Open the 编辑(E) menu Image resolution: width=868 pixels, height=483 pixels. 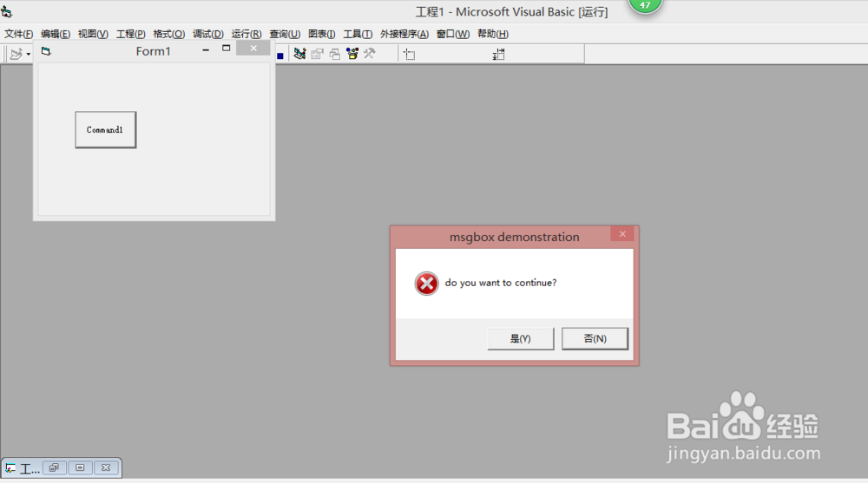[56, 34]
